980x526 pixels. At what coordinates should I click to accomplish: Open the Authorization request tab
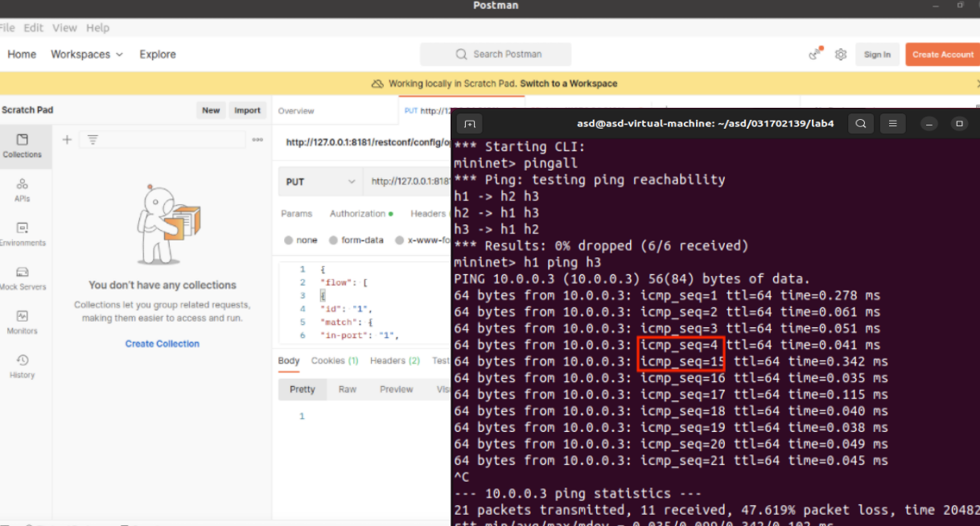(x=360, y=214)
